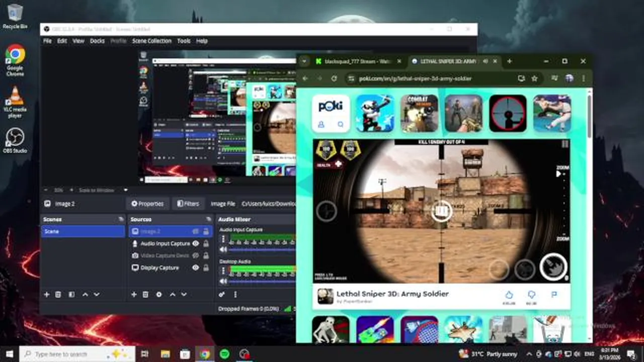Click the Properties button in OBS
The height and width of the screenshot is (362, 644).
(147, 204)
